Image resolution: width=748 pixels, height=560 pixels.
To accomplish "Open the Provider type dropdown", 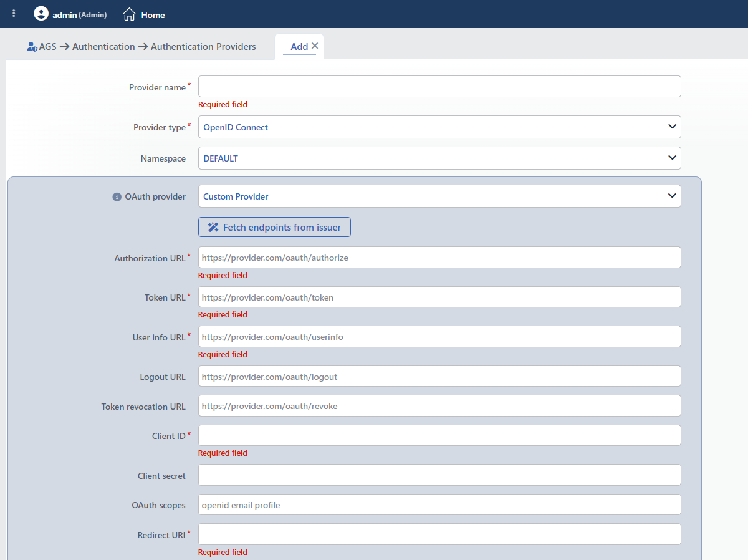I will 439,127.
